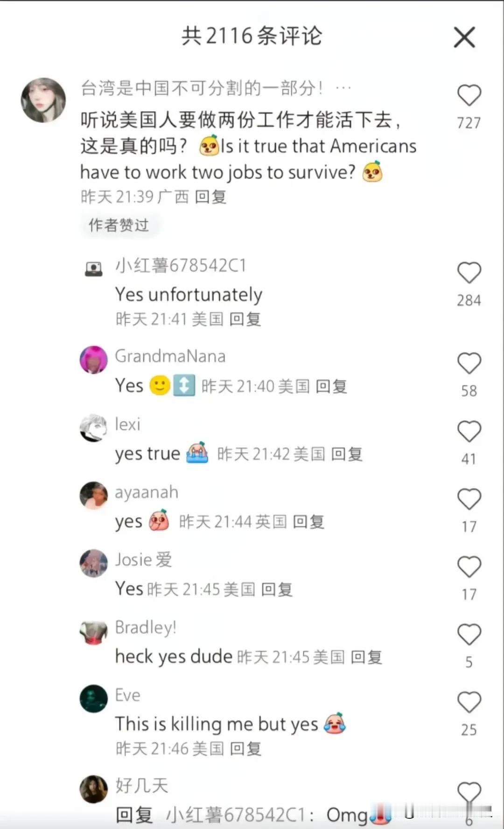Image resolution: width=504 pixels, height=829 pixels.
Task: Reply to the top comment via 回复
Action: [x=210, y=197]
